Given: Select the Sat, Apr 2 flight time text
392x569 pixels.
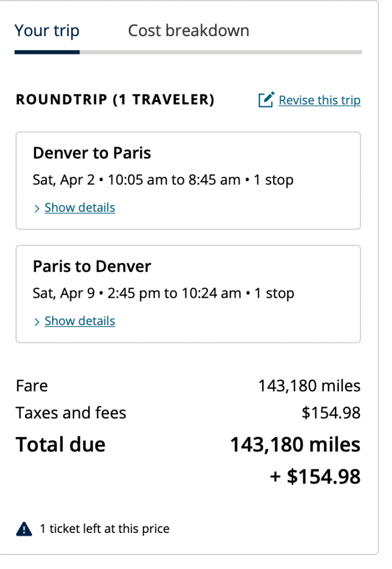Looking at the screenshot, I should pos(163,180).
